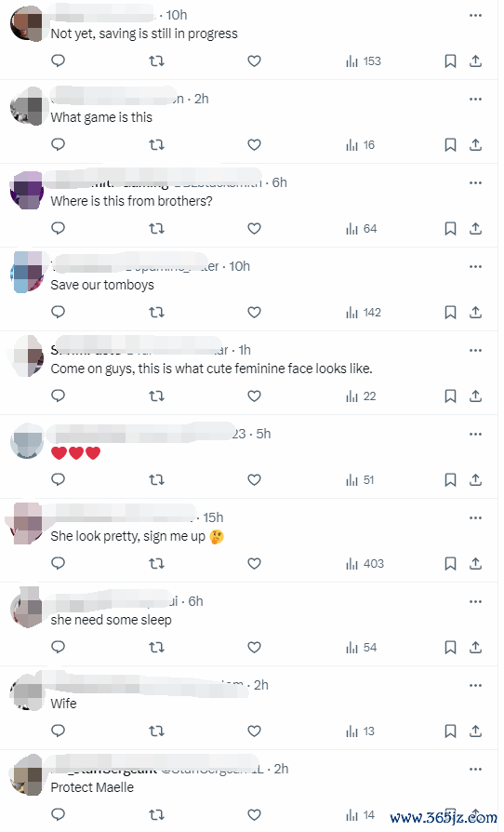This screenshot has width=504, height=832.
Task: Open more menu on "Save our tomboys" tweet
Action: (476, 266)
